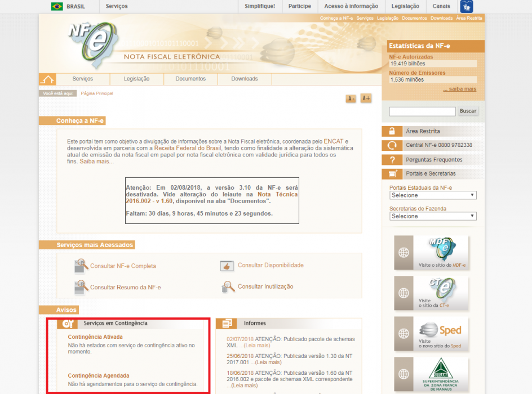Increase font size with A+ button
Screen dimensions: 532x394
coord(366,98)
